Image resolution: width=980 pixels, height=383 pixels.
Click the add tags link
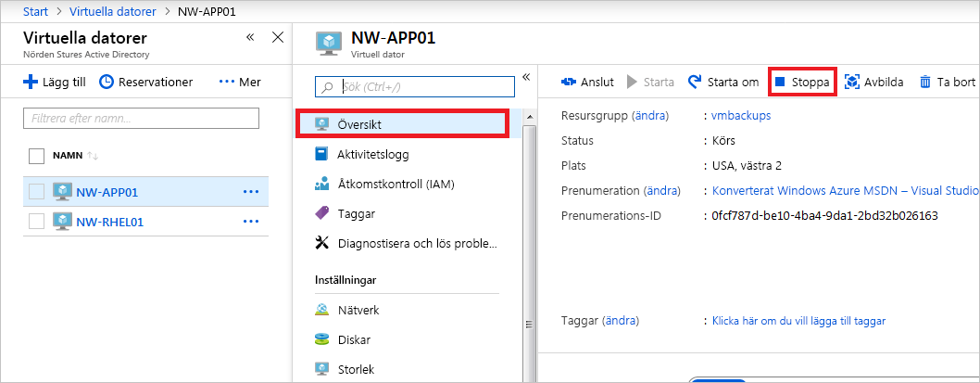click(798, 321)
